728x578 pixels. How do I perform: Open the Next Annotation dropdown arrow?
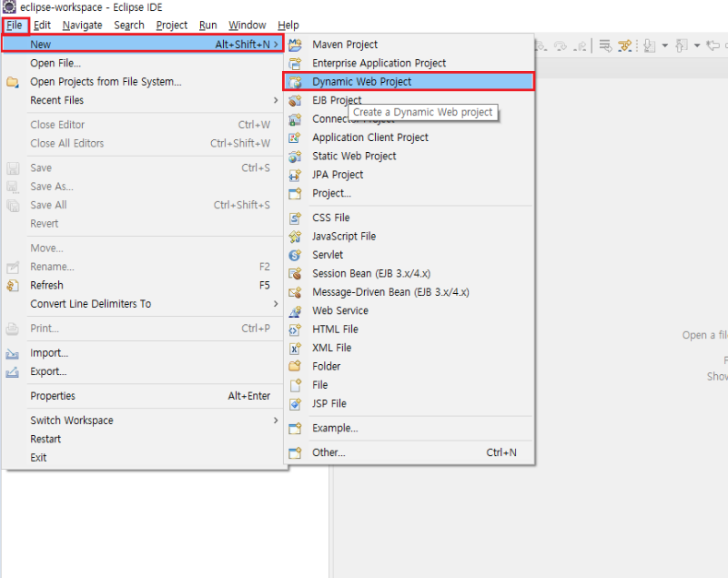coord(665,46)
